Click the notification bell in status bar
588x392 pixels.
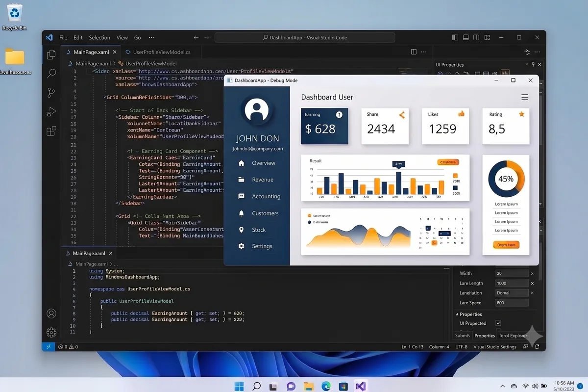point(537,347)
